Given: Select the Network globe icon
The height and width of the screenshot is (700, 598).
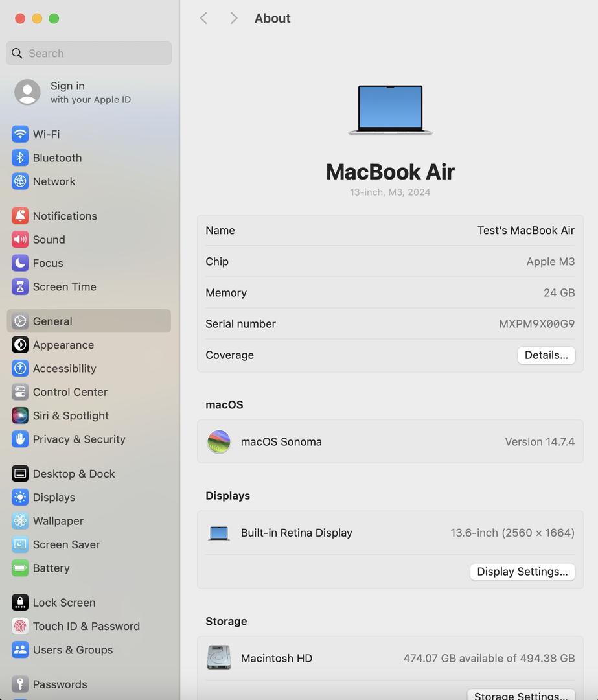Looking at the screenshot, I should click(x=20, y=181).
